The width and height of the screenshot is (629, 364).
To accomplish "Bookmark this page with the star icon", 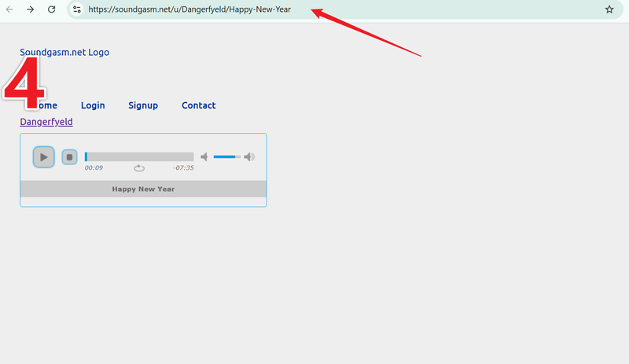I will coord(609,9).
